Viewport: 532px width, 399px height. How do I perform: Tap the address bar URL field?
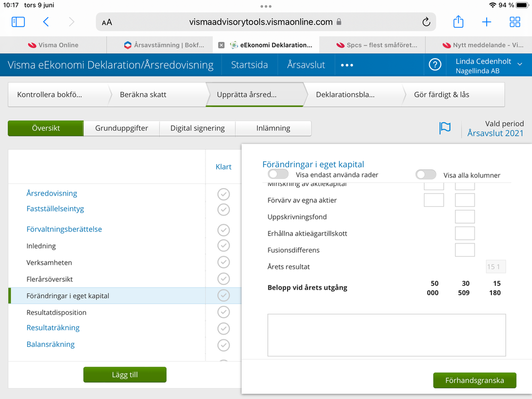(x=266, y=22)
